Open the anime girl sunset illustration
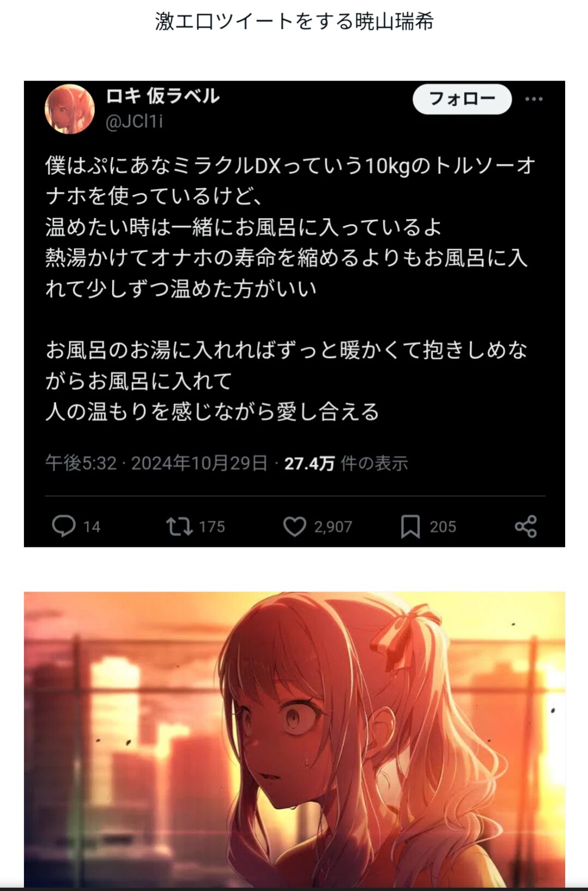Viewport: 588px width, 891px height. [294, 739]
